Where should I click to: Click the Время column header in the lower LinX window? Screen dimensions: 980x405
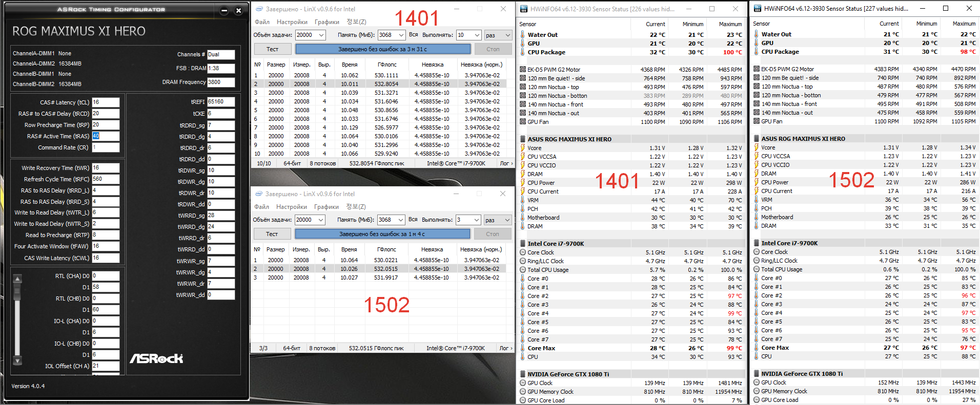click(x=349, y=249)
